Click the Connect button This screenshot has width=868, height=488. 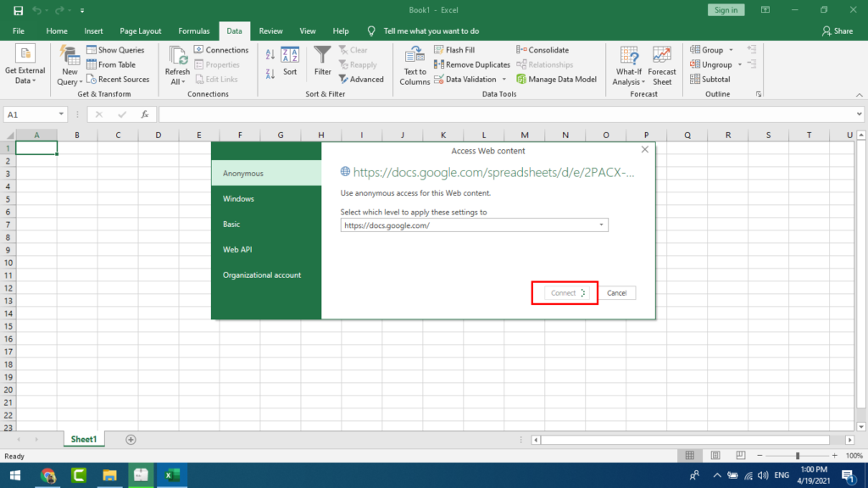point(566,292)
